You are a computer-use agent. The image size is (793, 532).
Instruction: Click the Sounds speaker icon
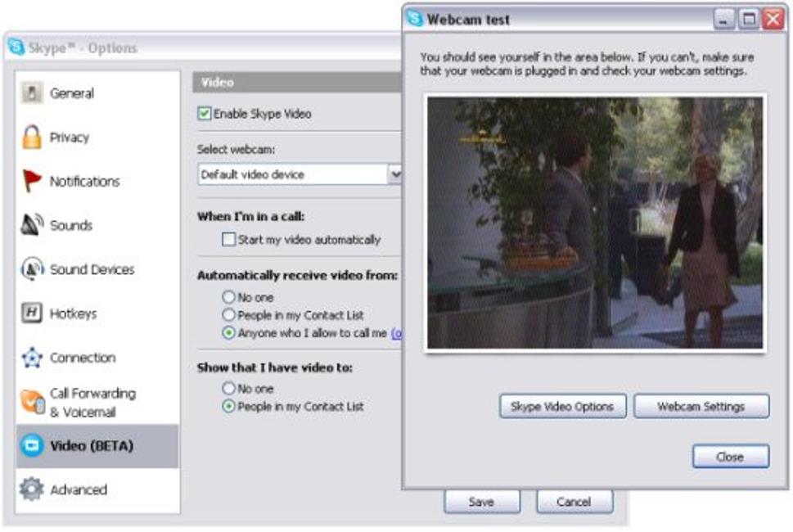(32, 225)
